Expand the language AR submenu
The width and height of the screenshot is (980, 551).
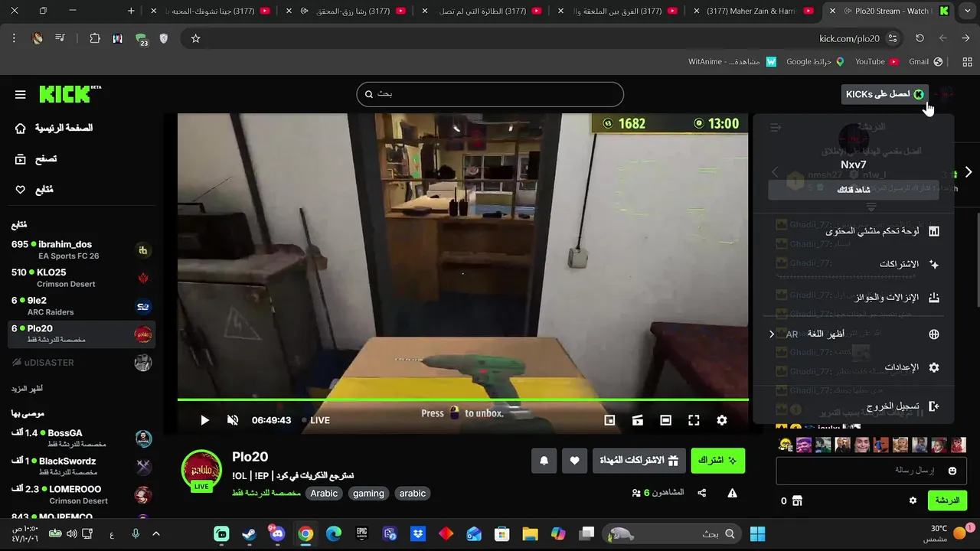point(854,334)
